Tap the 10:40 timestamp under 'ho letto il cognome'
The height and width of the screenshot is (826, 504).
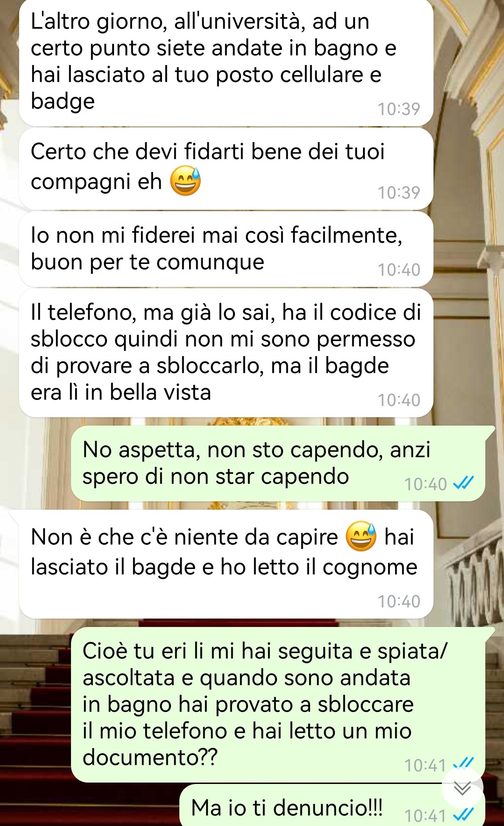[398, 601]
